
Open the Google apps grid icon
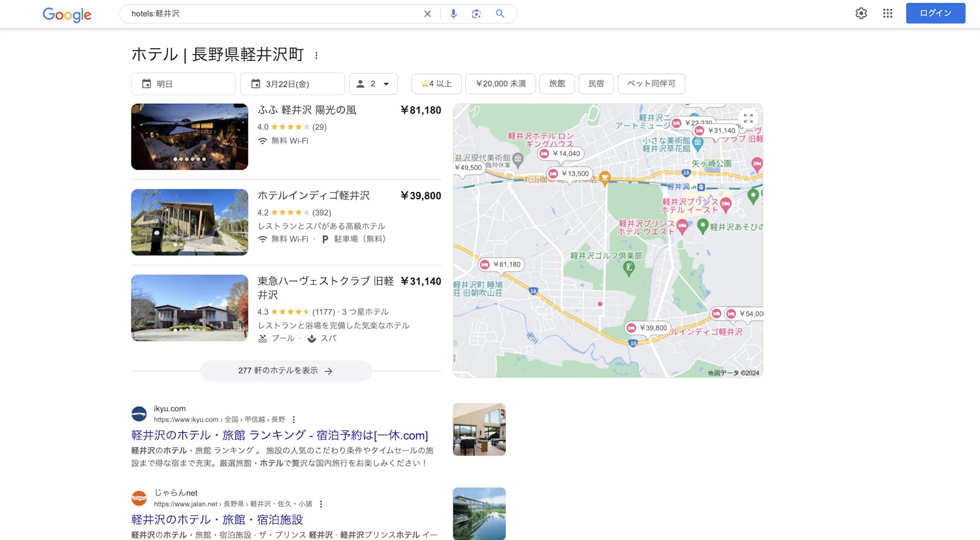click(887, 13)
